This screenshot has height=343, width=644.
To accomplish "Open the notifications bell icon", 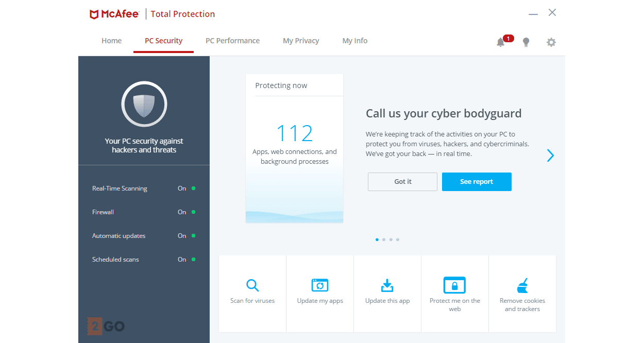I will [x=500, y=42].
